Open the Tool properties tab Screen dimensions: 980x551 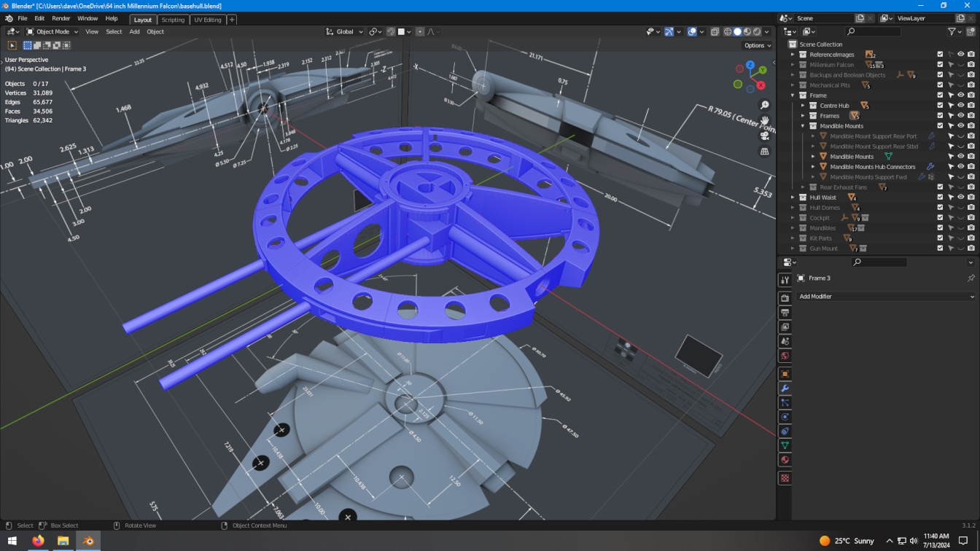[x=785, y=280]
